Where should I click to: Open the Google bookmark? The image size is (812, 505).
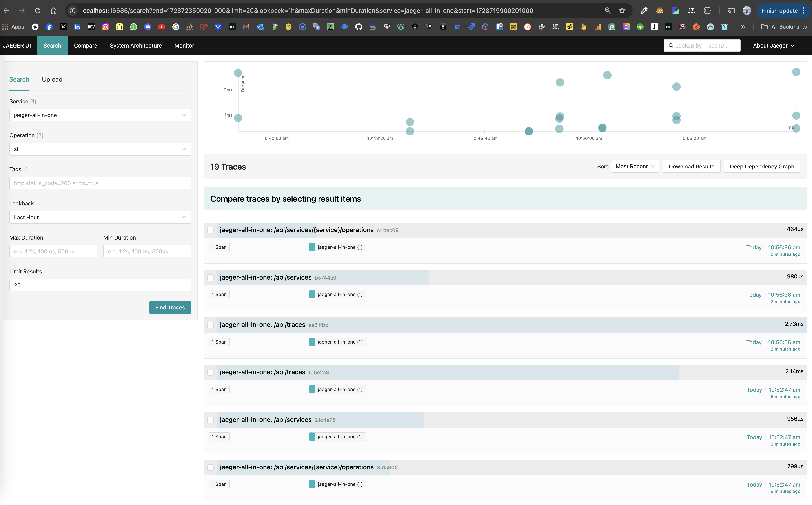176,27
